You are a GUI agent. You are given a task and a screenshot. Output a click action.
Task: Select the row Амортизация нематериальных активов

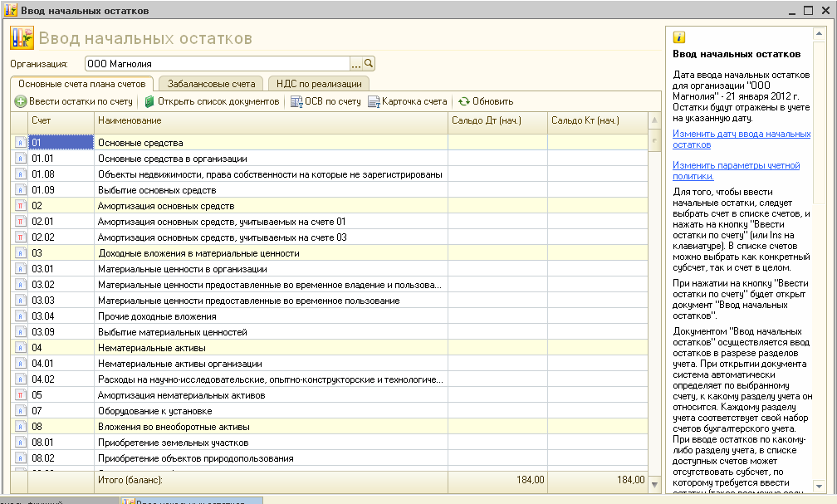[x=330, y=395]
